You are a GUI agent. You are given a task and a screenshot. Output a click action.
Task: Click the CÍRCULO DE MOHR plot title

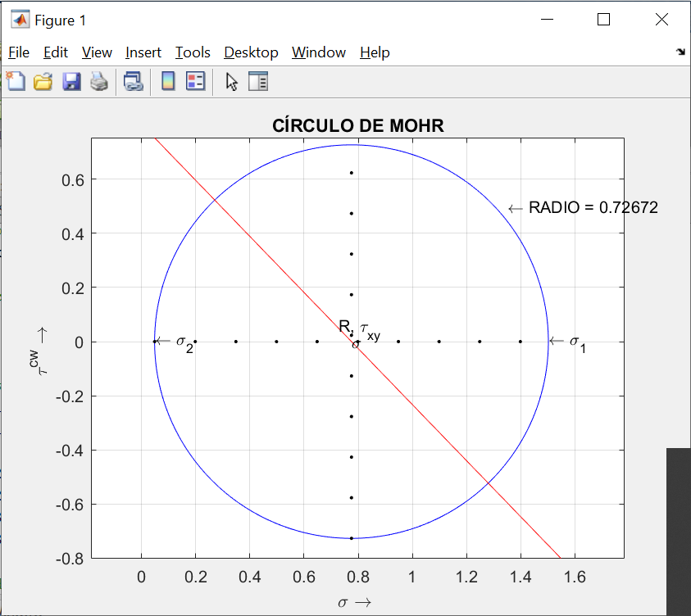pos(358,125)
